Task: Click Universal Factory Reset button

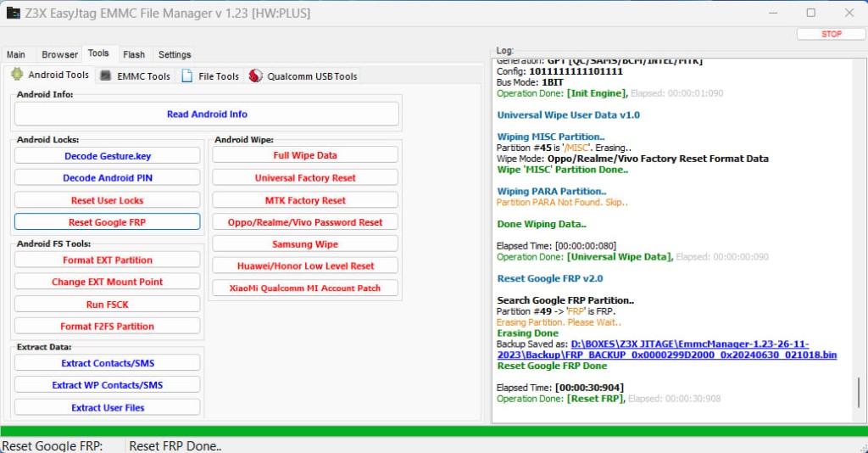Action: (305, 178)
